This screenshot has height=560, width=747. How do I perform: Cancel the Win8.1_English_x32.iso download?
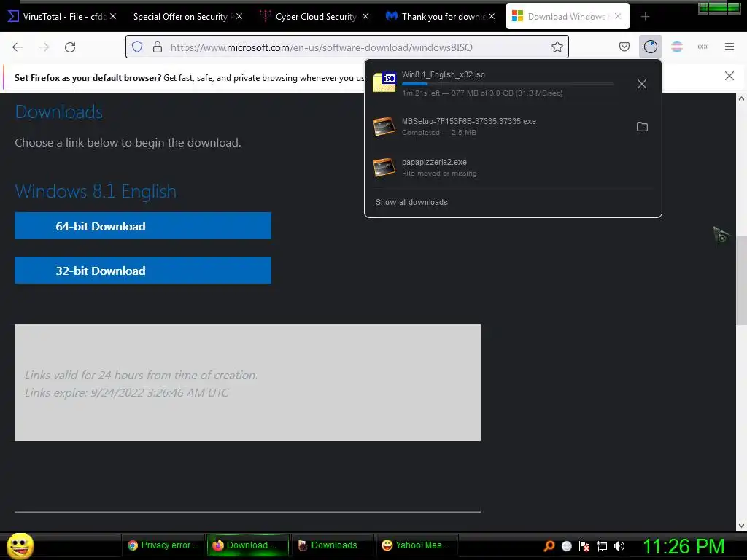click(642, 84)
